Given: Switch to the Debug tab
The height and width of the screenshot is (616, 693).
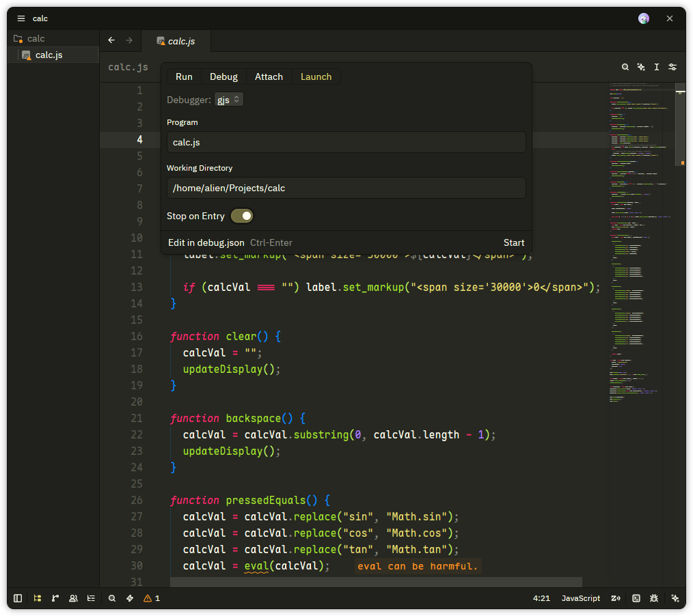Looking at the screenshot, I should pos(223,77).
